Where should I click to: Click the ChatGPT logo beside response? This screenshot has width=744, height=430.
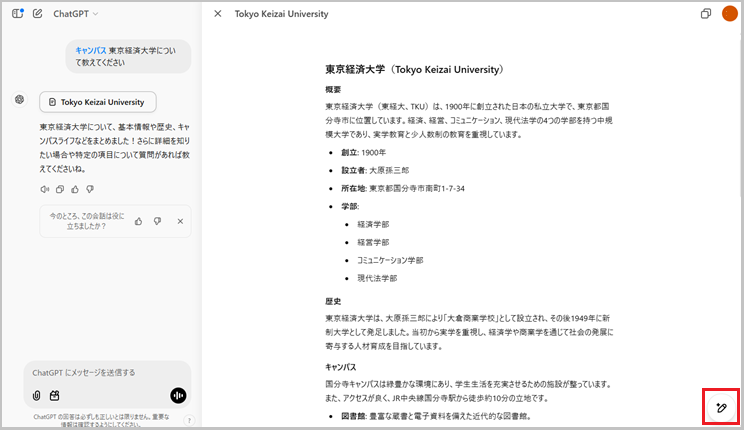coord(19,100)
